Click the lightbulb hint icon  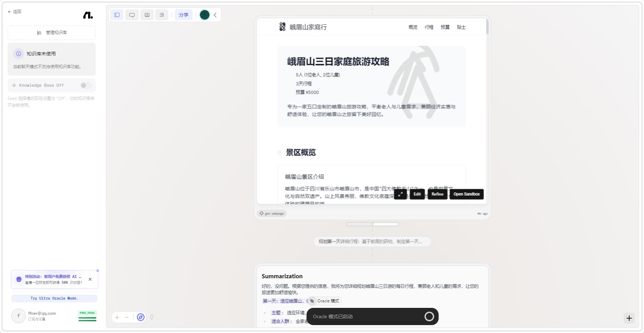152,317
